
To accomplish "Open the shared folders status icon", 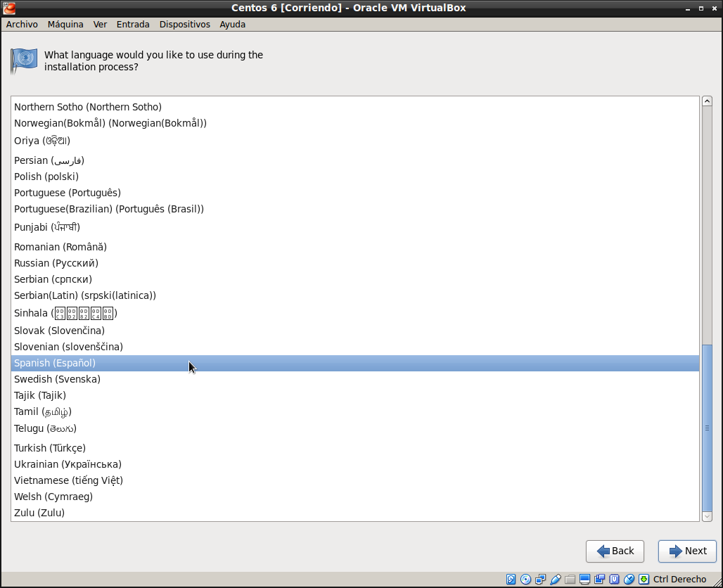I will (x=570, y=580).
